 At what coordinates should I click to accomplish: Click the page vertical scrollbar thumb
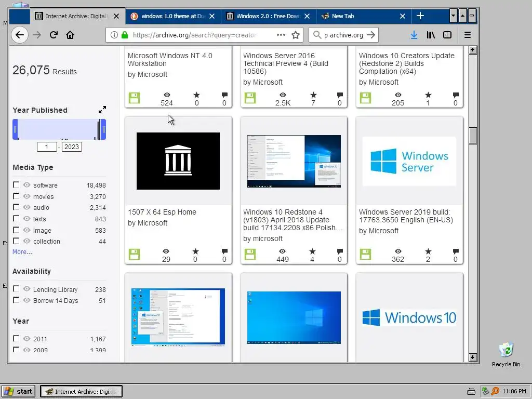pyautogui.click(x=473, y=136)
